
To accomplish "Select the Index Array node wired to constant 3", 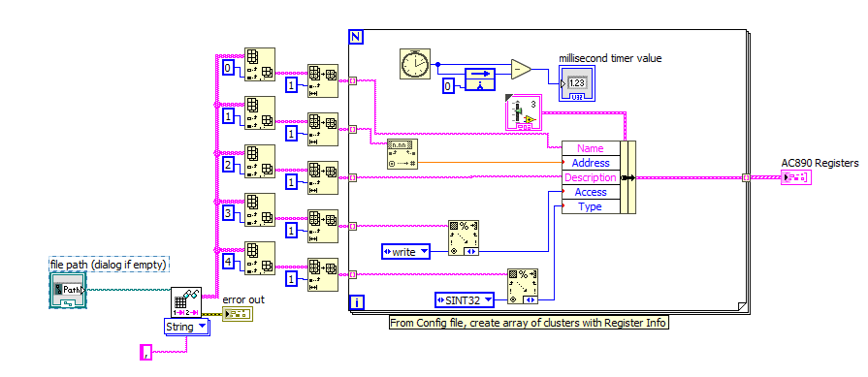I will 260,210.
